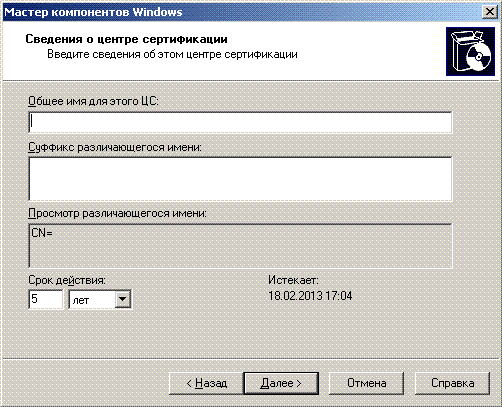Click the Срок действия label
Screen dimensions: 502x407
67,280
